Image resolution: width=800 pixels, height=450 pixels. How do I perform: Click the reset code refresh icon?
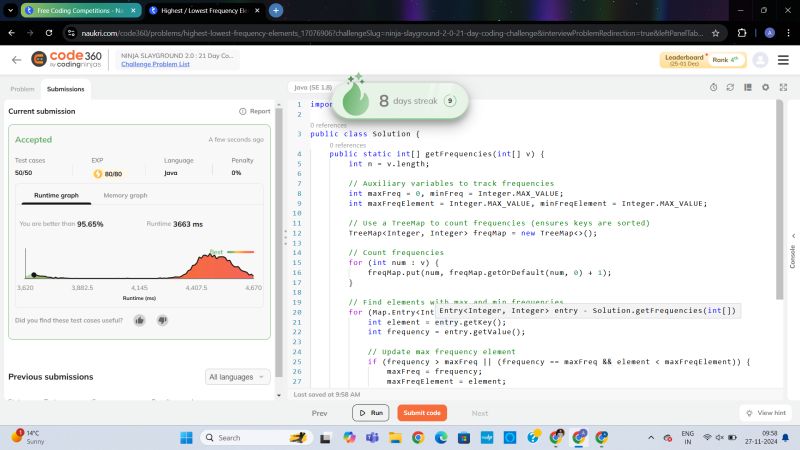[x=729, y=88]
